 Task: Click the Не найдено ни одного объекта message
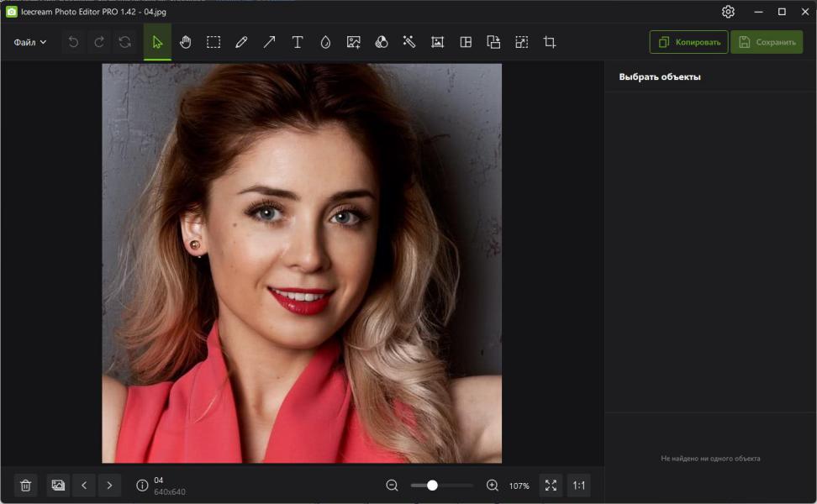(x=710, y=459)
